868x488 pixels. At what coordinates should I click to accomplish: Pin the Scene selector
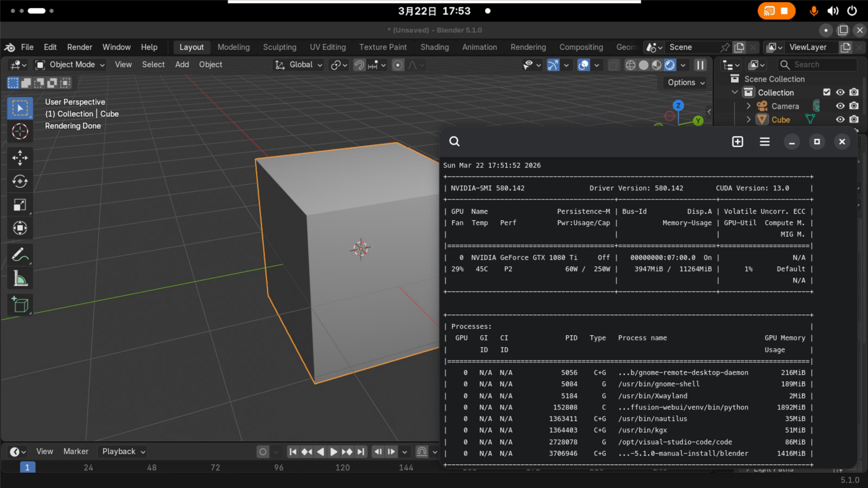click(x=725, y=47)
